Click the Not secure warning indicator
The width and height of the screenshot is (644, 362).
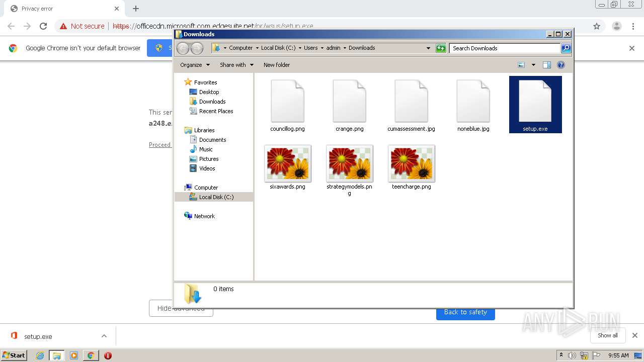coord(82,26)
